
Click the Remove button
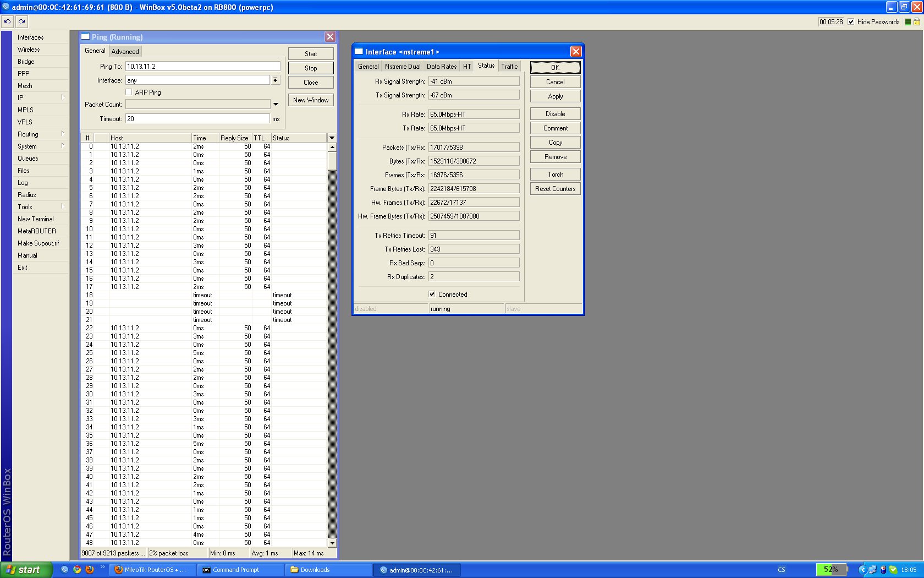[555, 157]
